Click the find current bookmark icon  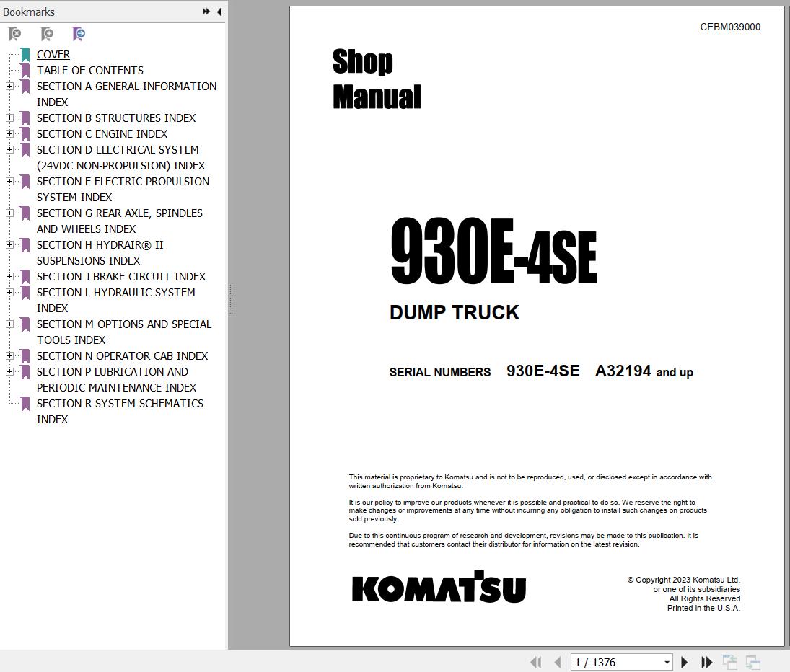point(79,34)
